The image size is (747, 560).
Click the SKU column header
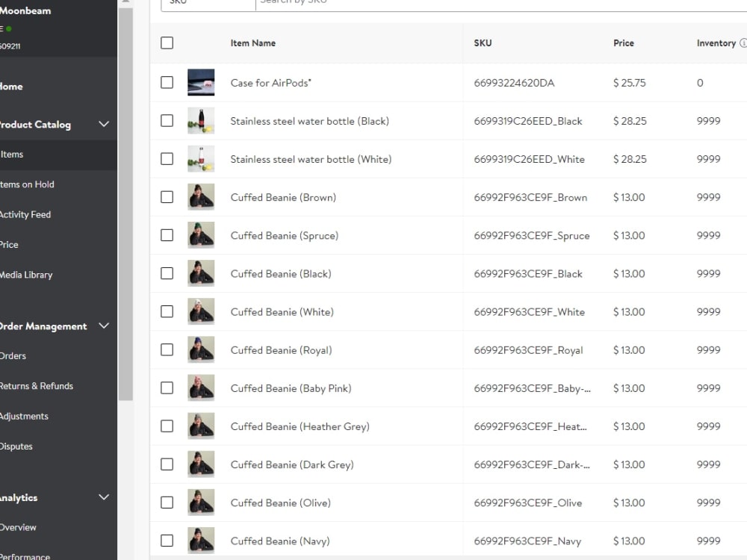point(483,43)
